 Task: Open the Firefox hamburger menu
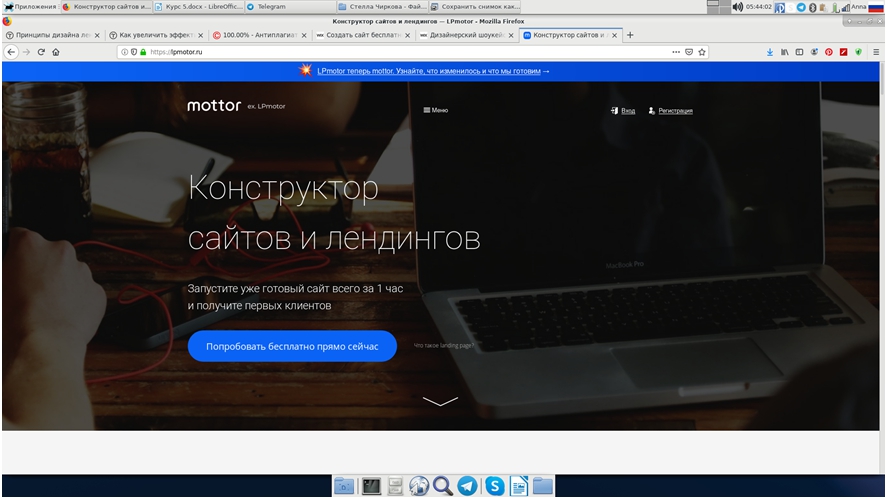point(875,51)
